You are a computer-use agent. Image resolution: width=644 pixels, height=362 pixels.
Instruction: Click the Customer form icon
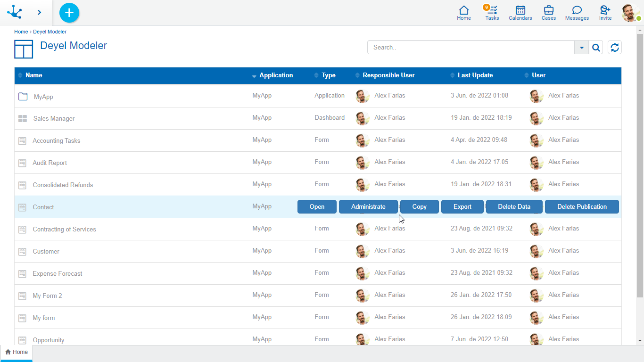(x=22, y=252)
